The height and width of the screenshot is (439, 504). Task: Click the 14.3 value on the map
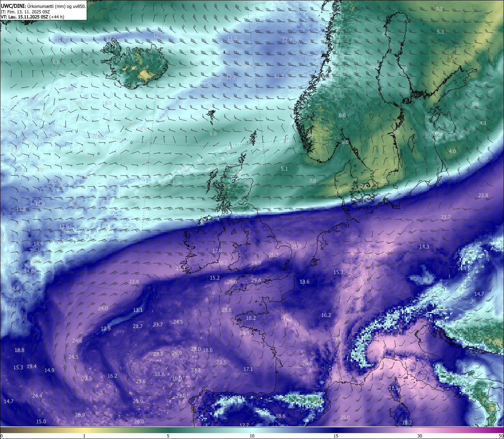click(x=424, y=246)
